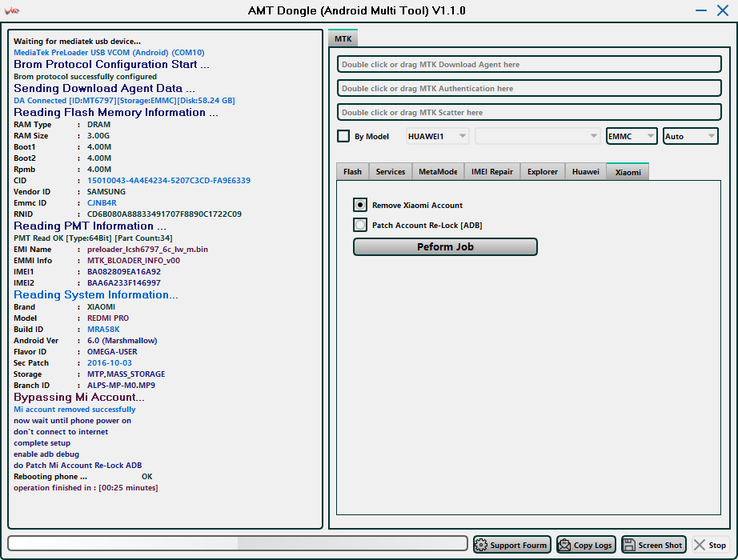Open the empty model dropdown
738x560 pixels.
(538, 136)
